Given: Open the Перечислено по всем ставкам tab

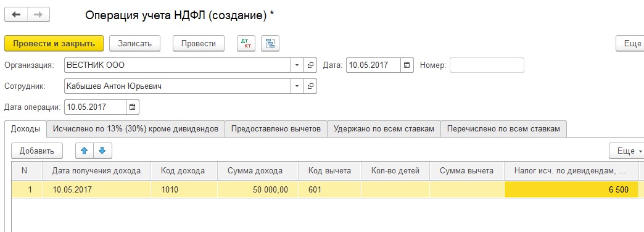Looking at the screenshot, I should pos(503,129).
